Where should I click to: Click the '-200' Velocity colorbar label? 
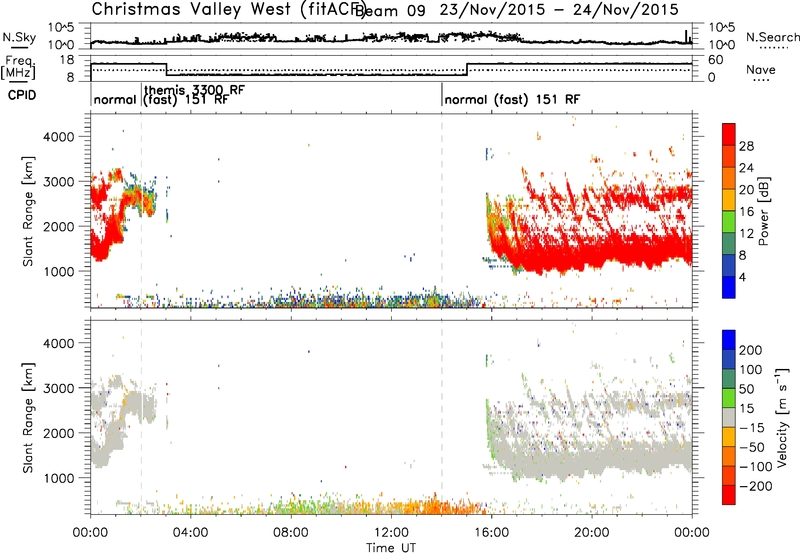754,486
